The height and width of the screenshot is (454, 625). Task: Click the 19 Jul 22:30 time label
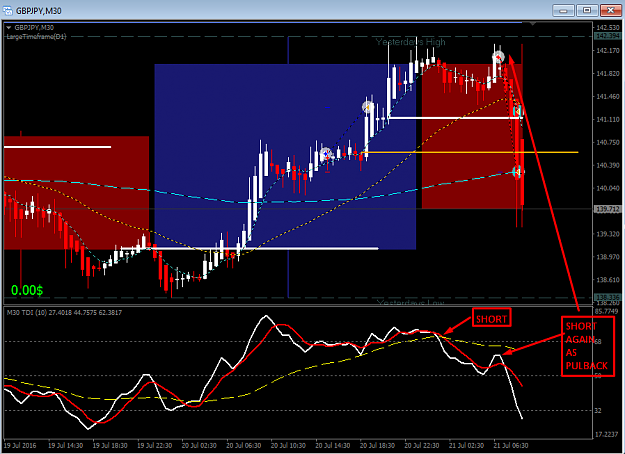pos(155,445)
